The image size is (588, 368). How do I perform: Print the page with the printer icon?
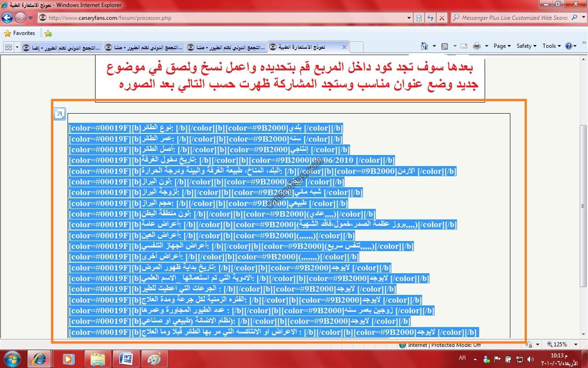[x=477, y=46]
